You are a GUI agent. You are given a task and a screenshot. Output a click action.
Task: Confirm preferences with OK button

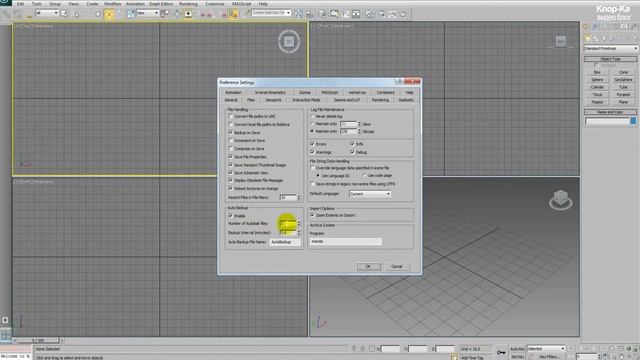pos(369,267)
